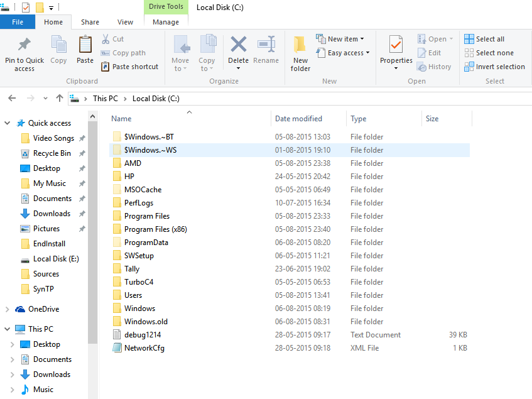Screen dimensions: 532x399
Task: Switch to the View ribbon tab
Action: tap(125, 22)
